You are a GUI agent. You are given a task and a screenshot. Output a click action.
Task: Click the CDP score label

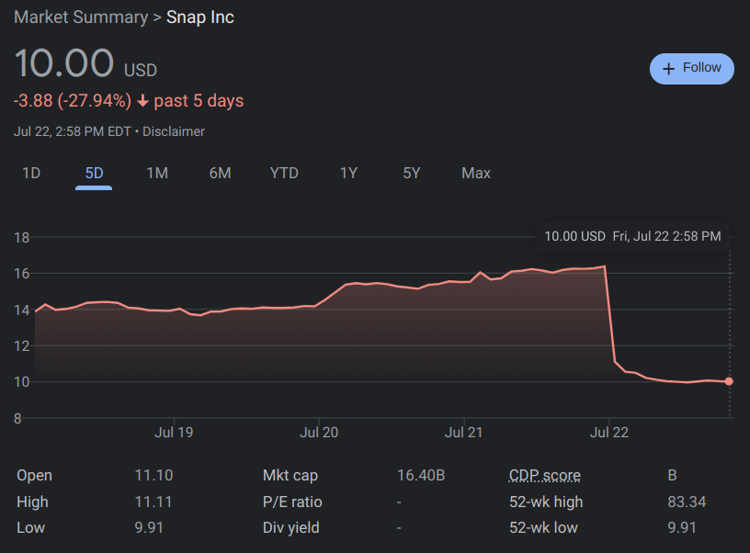point(545,476)
